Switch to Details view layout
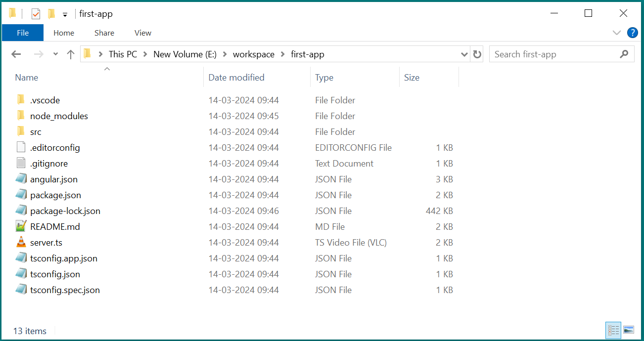 point(613,330)
